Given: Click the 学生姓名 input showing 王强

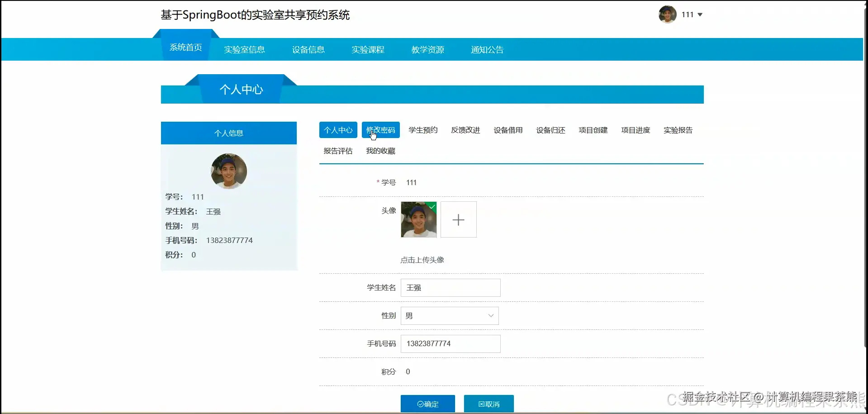Looking at the screenshot, I should (450, 287).
